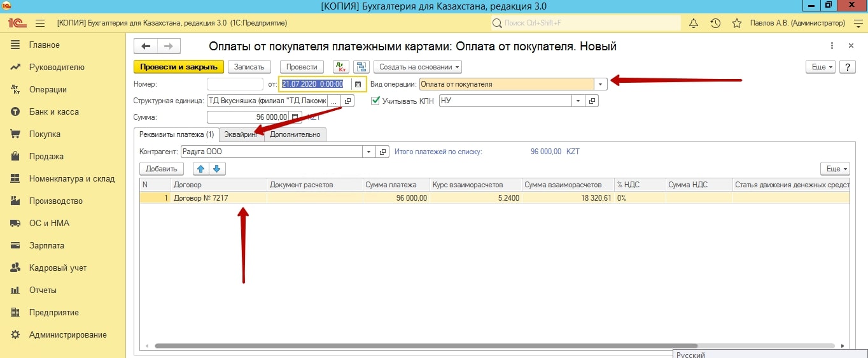
Task: Move row up with blue up arrow
Action: (201, 169)
